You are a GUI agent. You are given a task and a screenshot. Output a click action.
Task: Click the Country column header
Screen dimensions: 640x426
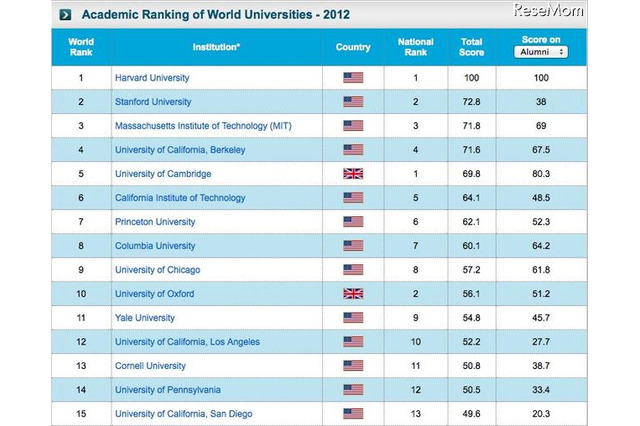(353, 47)
